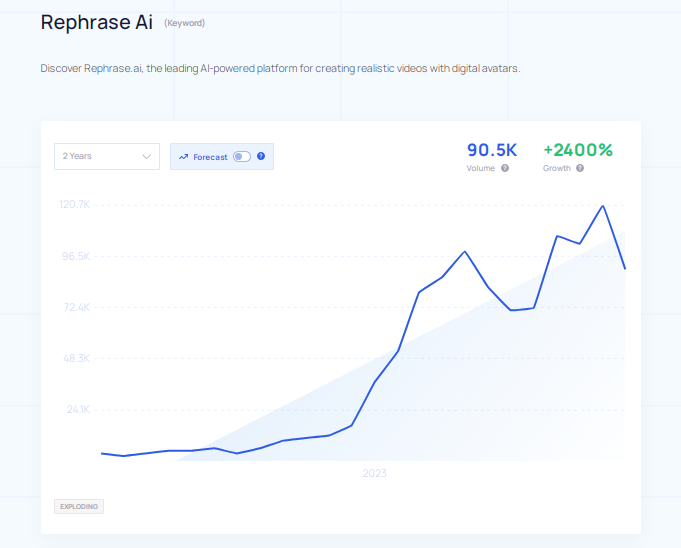Viewport: 681px width, 548px height.
Task: Click the chevron arrow in the 2 Years selector
Action: pos(147,156)
